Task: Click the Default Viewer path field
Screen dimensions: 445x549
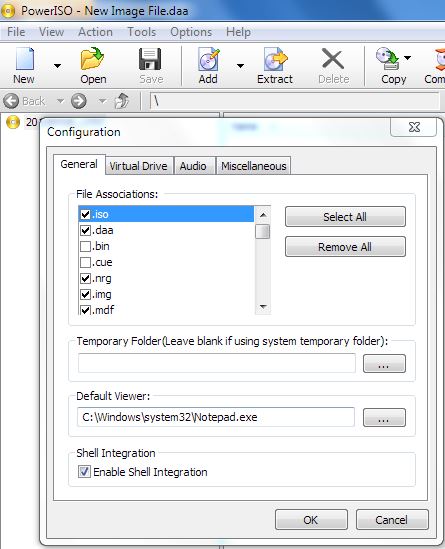Action: 216,417
